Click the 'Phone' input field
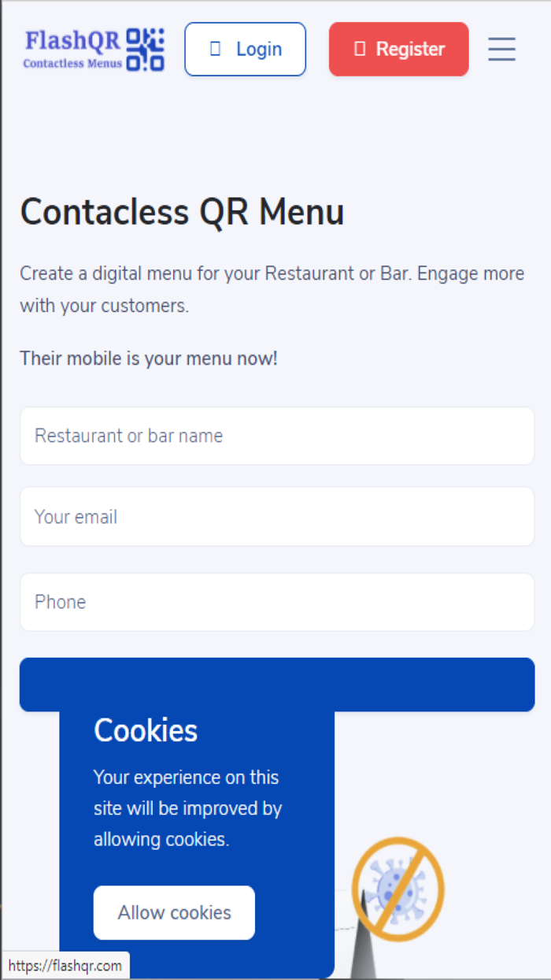551x980 pixels. coord(276,602)
